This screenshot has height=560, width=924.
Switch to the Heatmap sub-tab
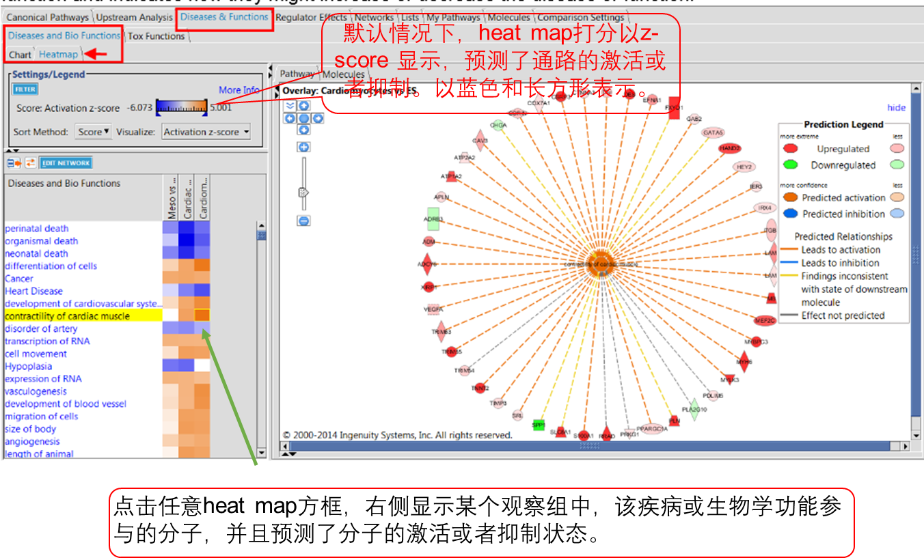[x=58, y=54]
